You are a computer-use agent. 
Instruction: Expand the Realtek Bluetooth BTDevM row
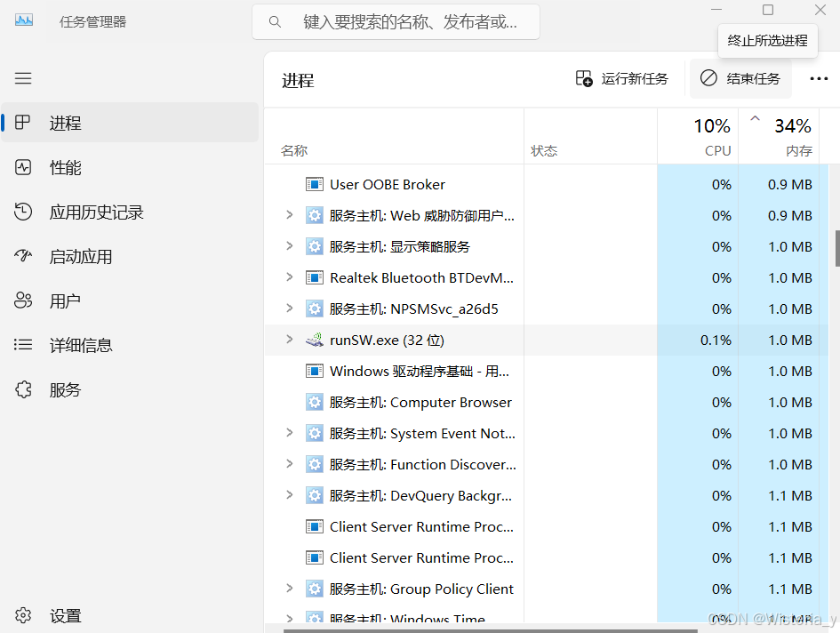pos(289,277)
